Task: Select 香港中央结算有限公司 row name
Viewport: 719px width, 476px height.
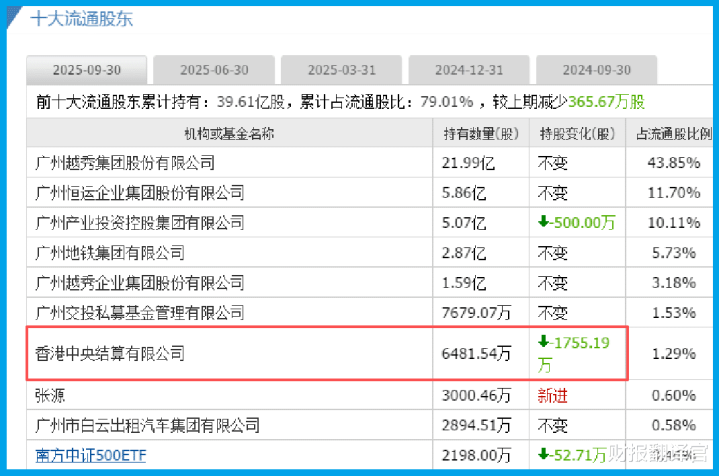Action: (110, 354)
